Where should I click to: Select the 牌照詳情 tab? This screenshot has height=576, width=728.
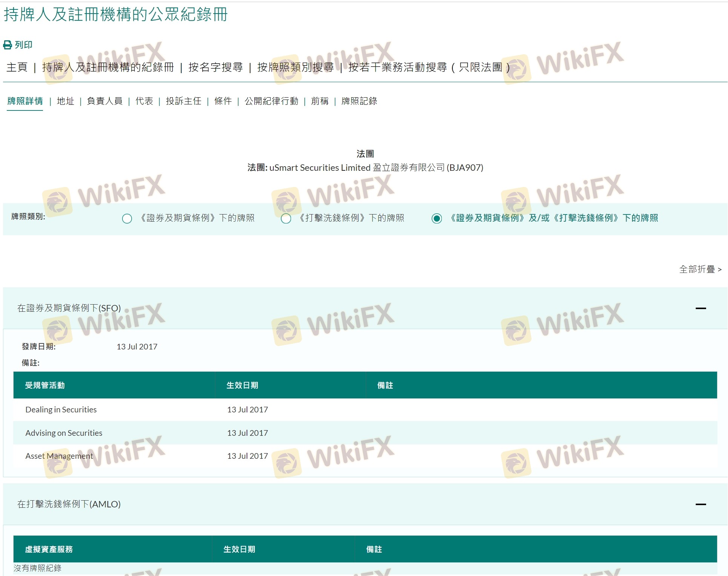[x=25, y=101]
